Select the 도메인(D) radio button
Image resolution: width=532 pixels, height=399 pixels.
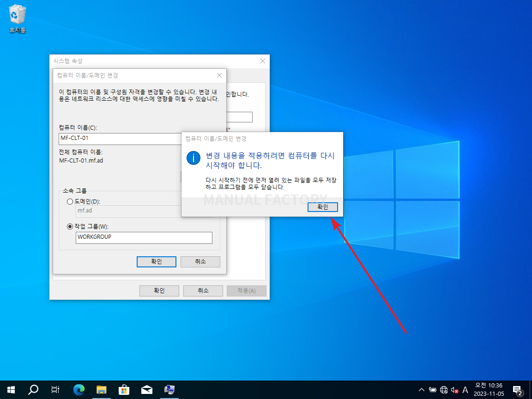(x=70, y=201)
